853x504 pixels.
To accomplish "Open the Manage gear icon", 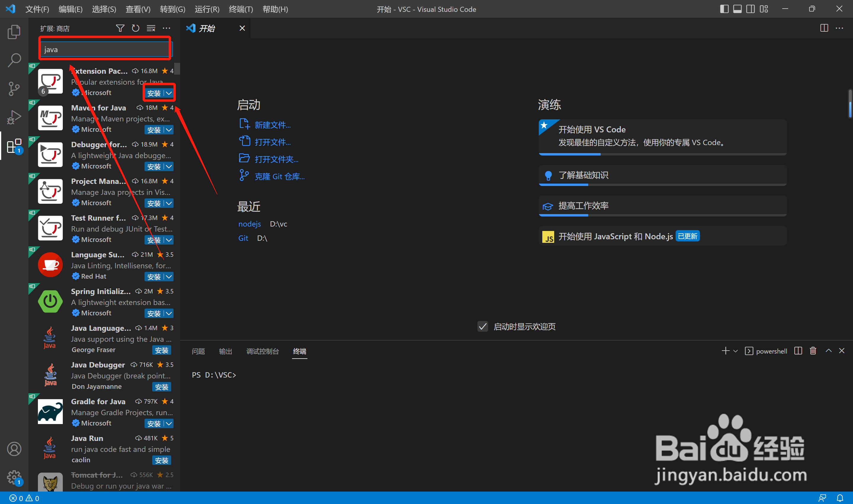I will click(x=14, y=477).
